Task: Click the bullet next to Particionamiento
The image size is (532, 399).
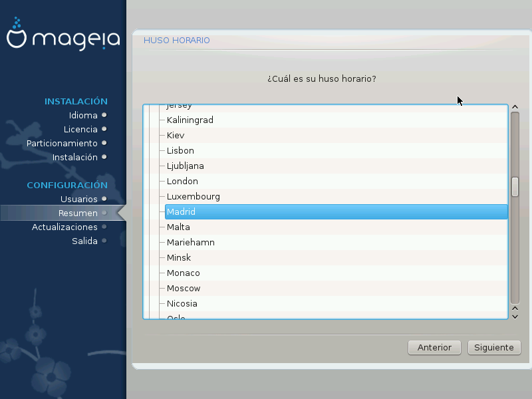Action: pos(104,143)
